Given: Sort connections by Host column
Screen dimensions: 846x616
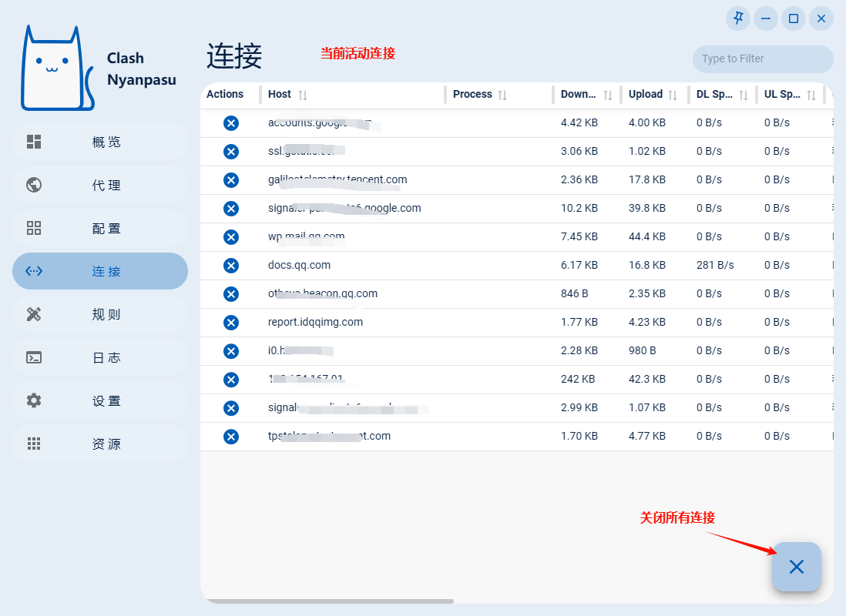Looking at the screenshot, I should click(303, 95).
